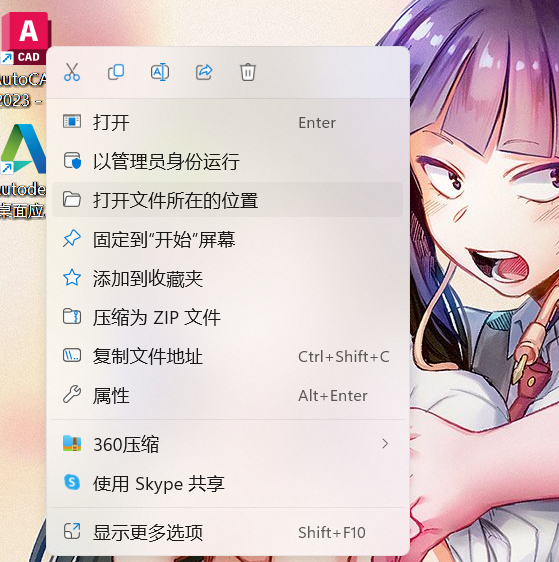Click 添加到收藏夹 menu entry

(228, 278)
